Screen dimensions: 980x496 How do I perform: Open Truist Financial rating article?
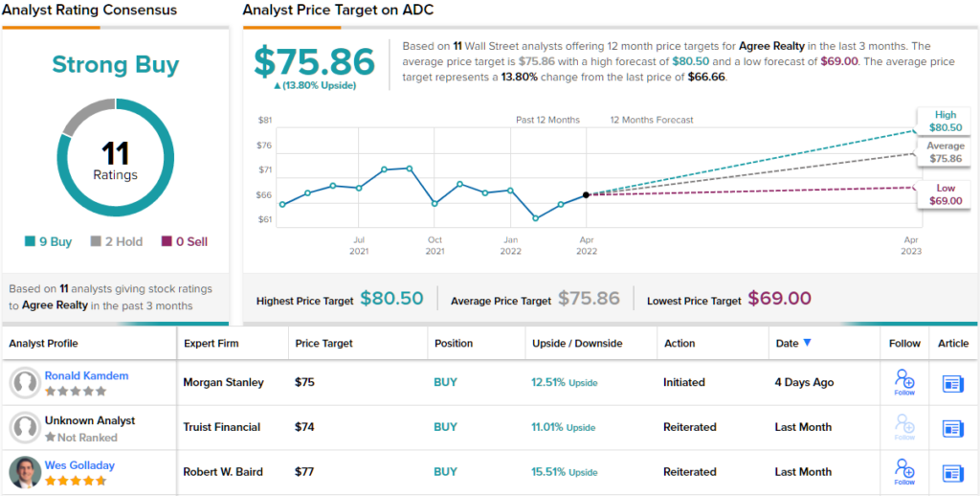953,428
